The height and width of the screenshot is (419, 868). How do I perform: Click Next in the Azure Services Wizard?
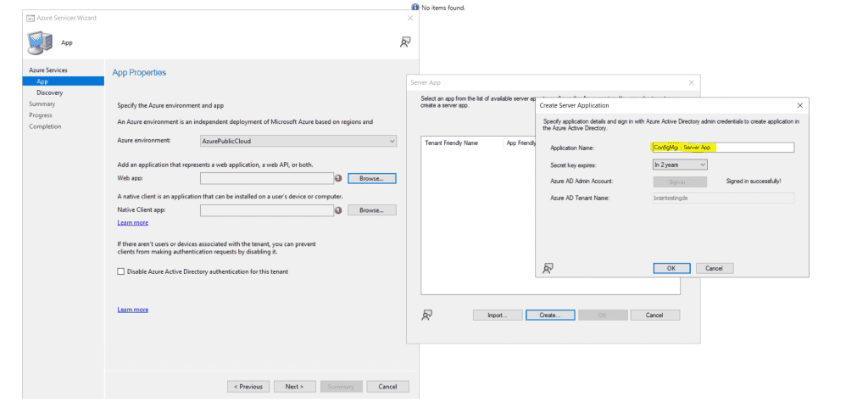pos(294,386)
